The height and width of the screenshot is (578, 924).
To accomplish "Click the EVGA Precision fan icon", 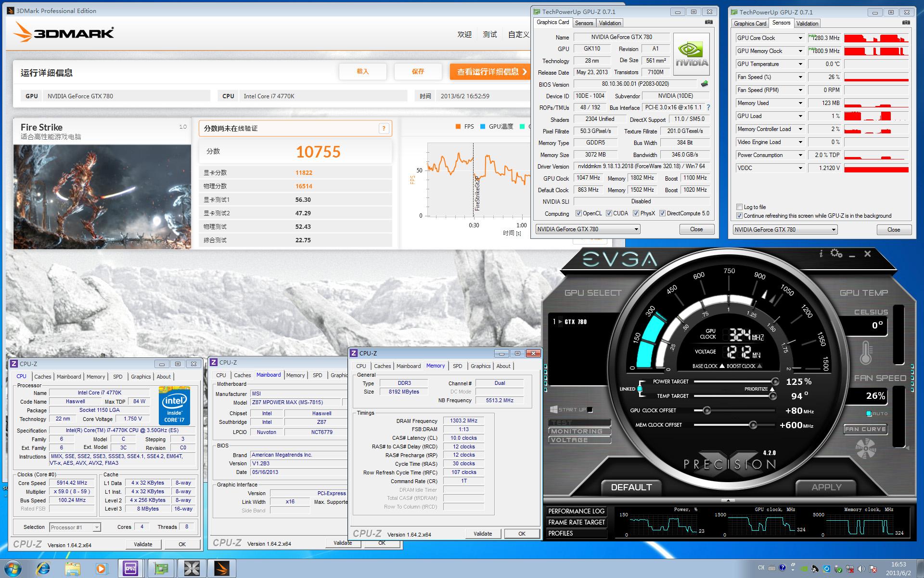I will pos(865,449).
